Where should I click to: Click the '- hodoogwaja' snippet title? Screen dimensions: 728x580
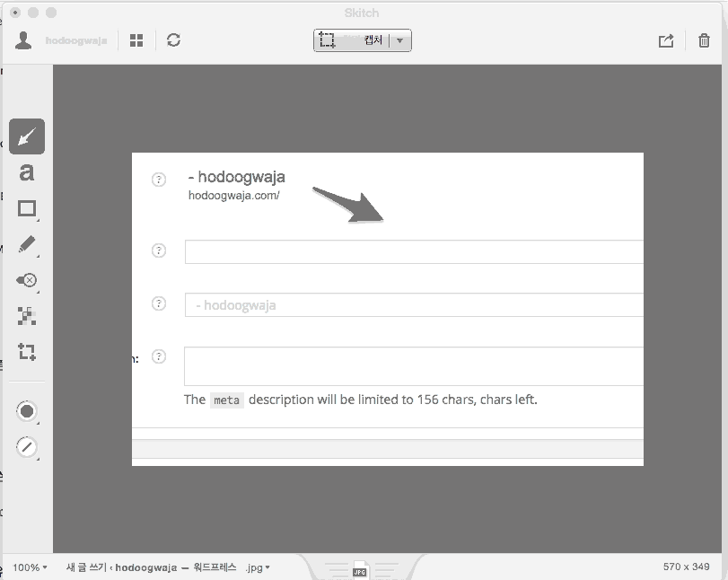[237, 177]
